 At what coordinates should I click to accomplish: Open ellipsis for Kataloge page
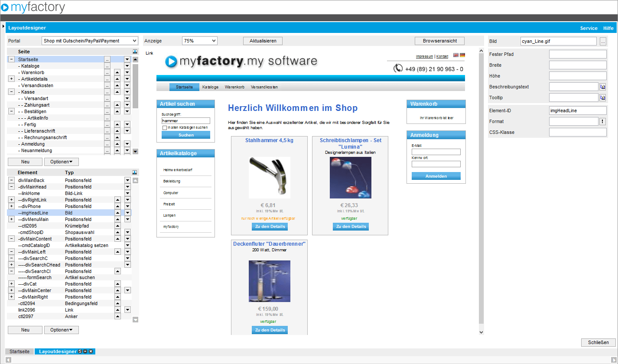pos(107,66)
